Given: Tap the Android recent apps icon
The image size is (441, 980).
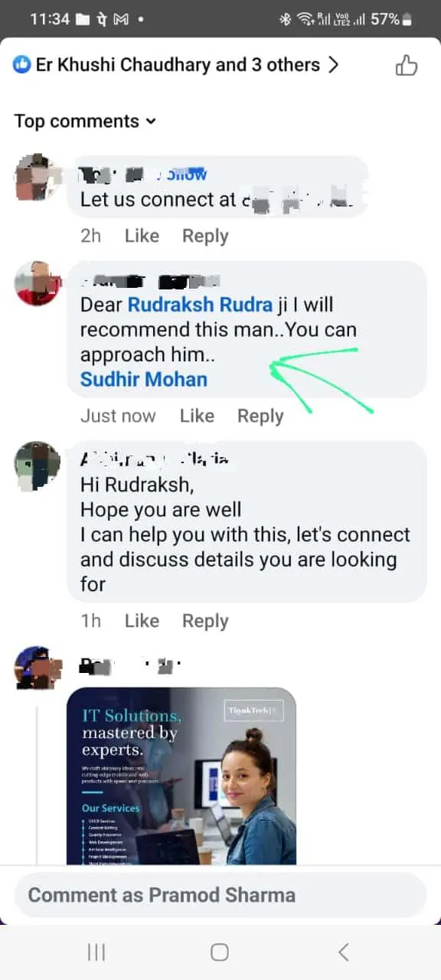Looking at the screenshot, I should tap(96, 952).
